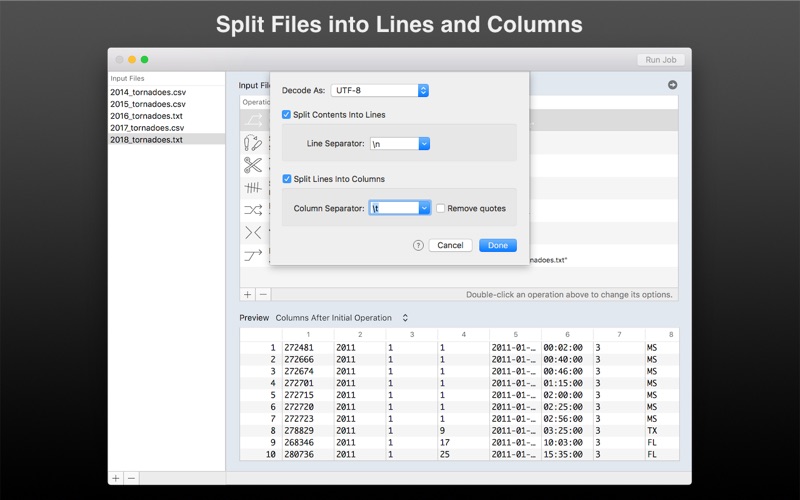Click the Cancel button

(450, 245)
